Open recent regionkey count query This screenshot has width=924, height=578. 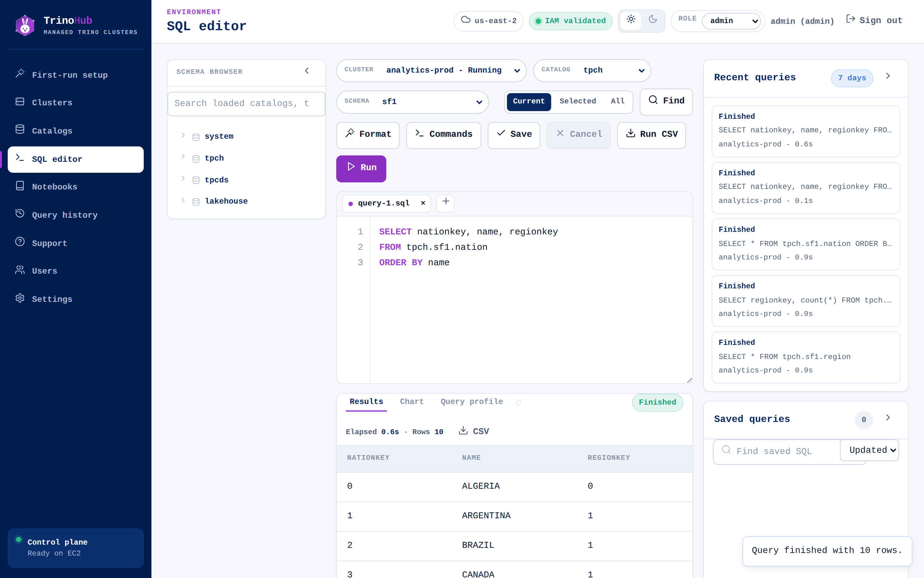tap(806, 301)
